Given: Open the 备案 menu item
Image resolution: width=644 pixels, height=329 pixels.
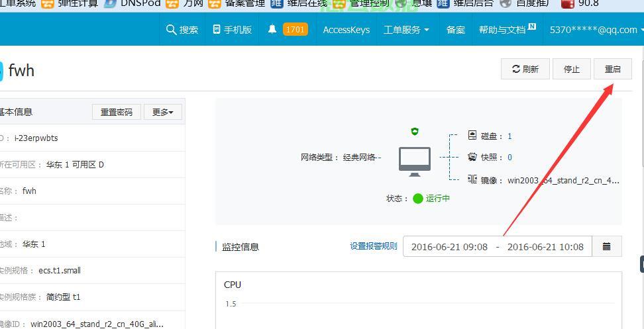Looking at the screenshot, I should coord(455,30).
